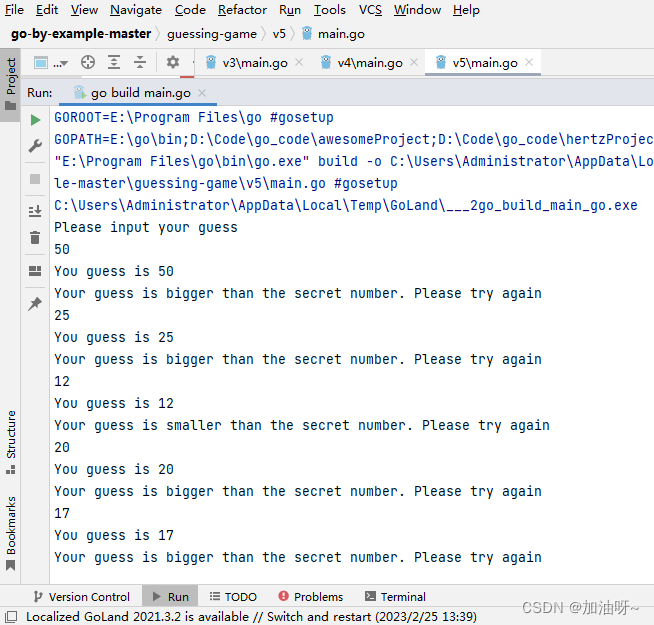Open the Run tool window button
654x625 pixels.
point(170,597)
